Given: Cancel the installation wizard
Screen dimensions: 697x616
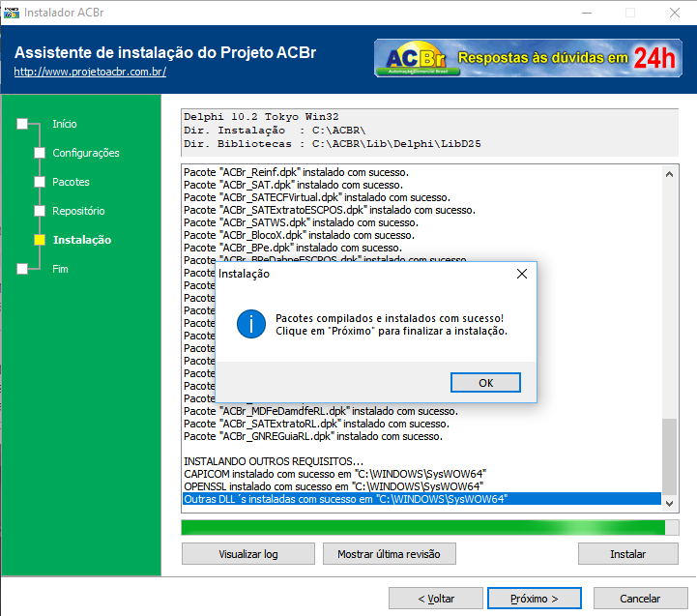Looking at the screenshot, I should coord(640,599).
